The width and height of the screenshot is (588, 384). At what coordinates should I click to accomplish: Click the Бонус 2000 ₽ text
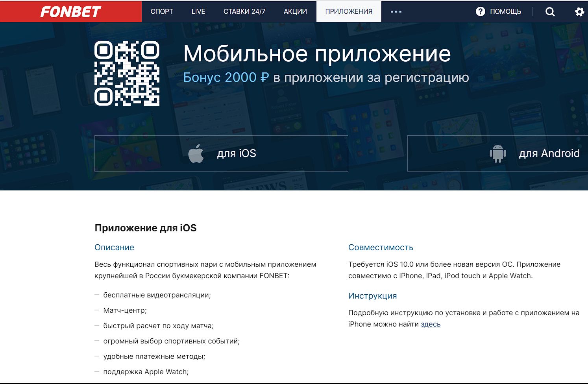(226, 78)
